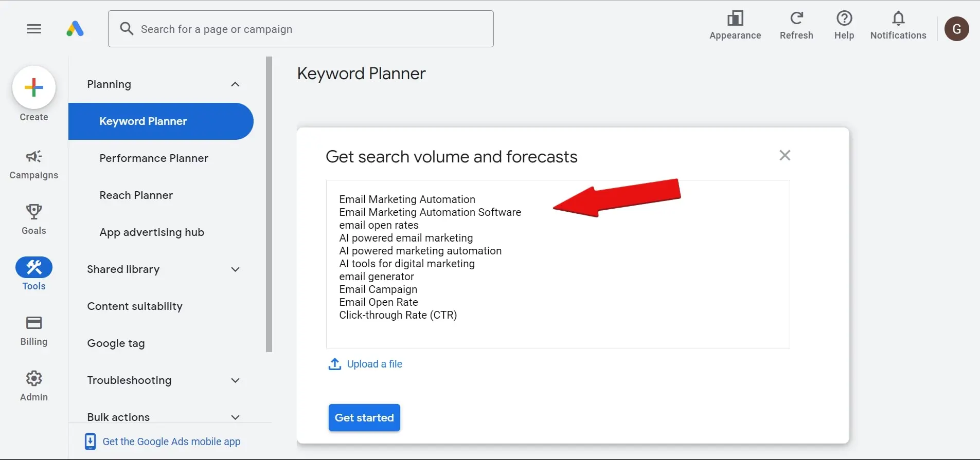Open Goals section
The width and height of the screenshot is (980, 460).
[x=34, y=219]
